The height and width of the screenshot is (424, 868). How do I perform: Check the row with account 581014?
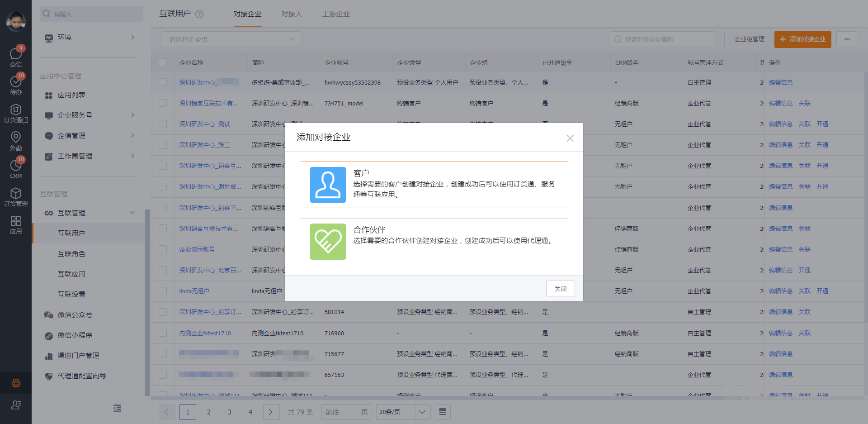click(x=163, y=312)
